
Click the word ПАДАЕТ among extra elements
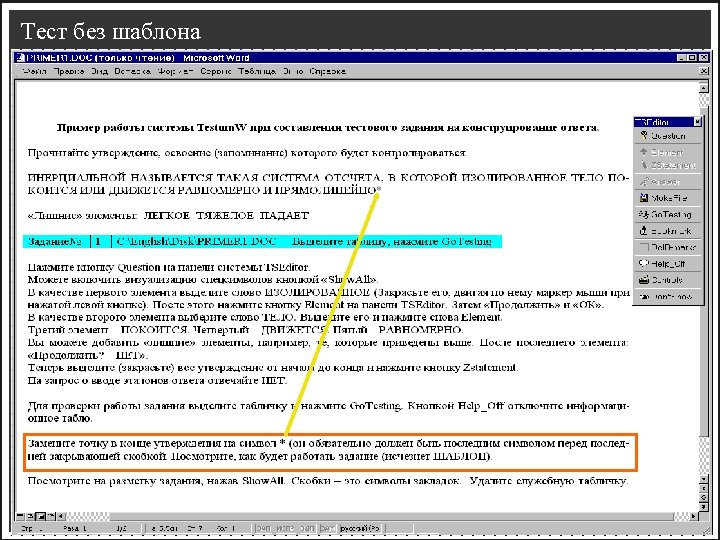[284, 216]
